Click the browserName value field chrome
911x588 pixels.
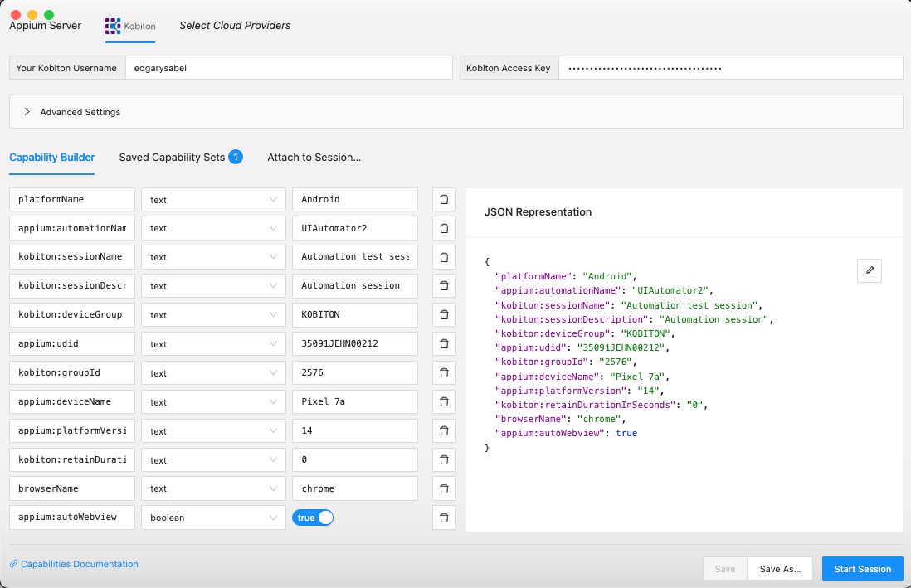(355, 488)
